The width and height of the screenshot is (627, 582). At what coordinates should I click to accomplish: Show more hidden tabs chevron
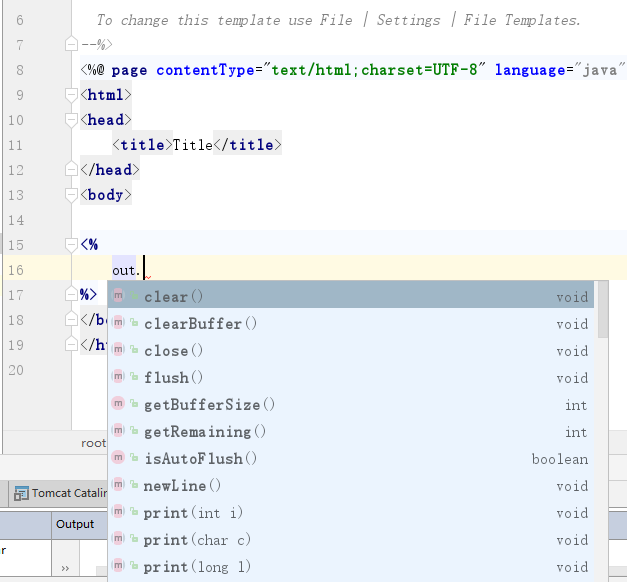(x=65, y=568)
